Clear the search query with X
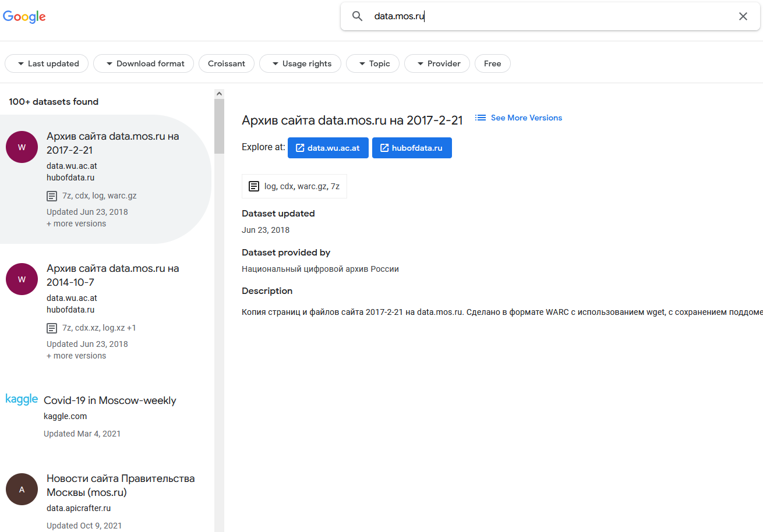763x532 pixels. pos(743,16)
